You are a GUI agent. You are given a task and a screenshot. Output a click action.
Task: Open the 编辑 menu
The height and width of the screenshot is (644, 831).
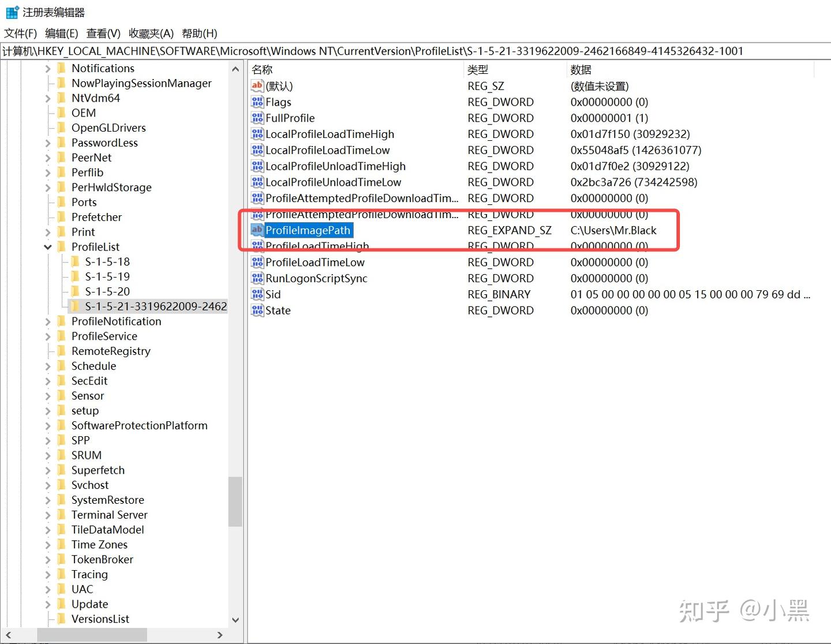coord(61,33)
